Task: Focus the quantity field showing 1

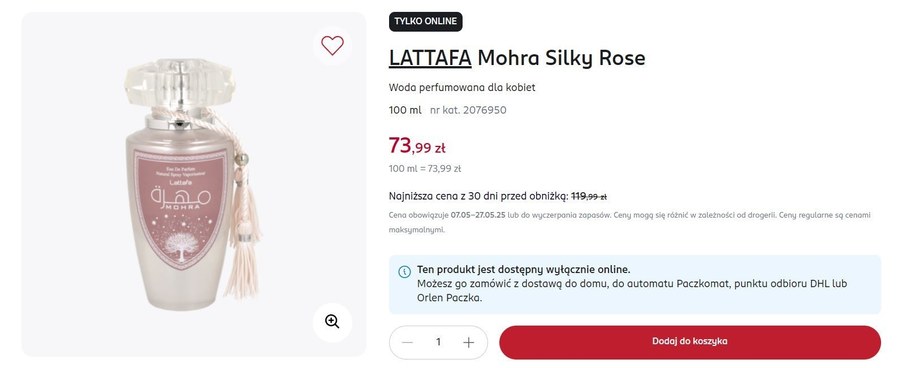Action: click(438, 342)
